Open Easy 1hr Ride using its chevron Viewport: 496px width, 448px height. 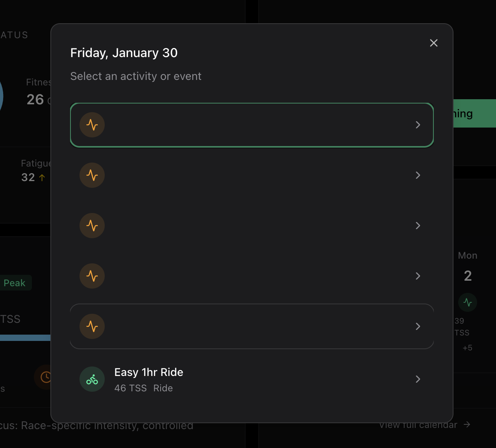pos(418,379)
